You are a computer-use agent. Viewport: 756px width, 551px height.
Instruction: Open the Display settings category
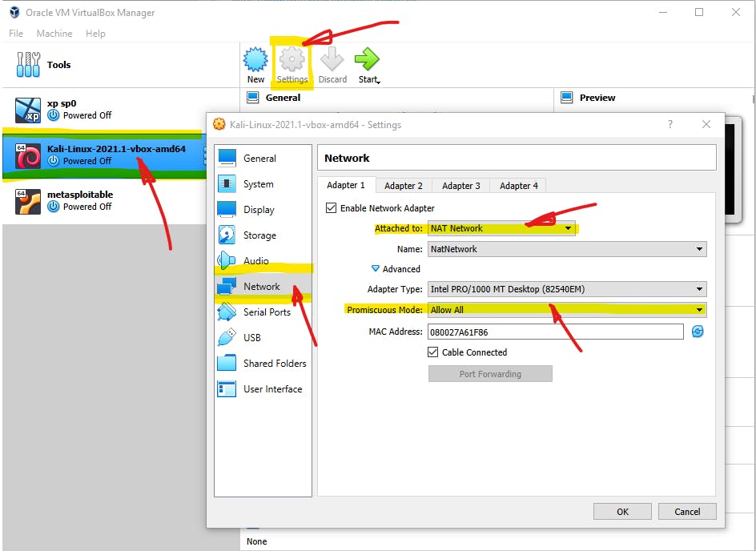click(x=263, y=210)
